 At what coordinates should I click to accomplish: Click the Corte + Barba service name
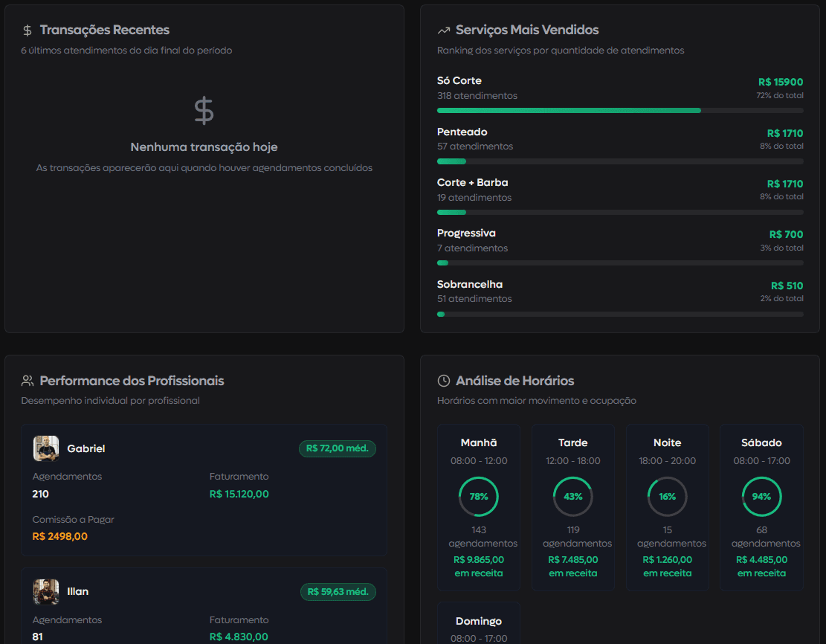(x=473, y=182)
